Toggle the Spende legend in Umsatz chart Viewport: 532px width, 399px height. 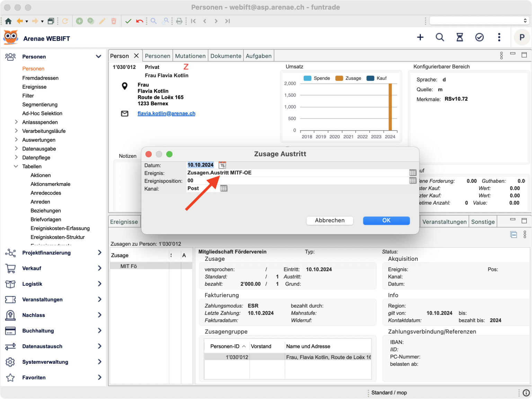[x=317, y=78]
